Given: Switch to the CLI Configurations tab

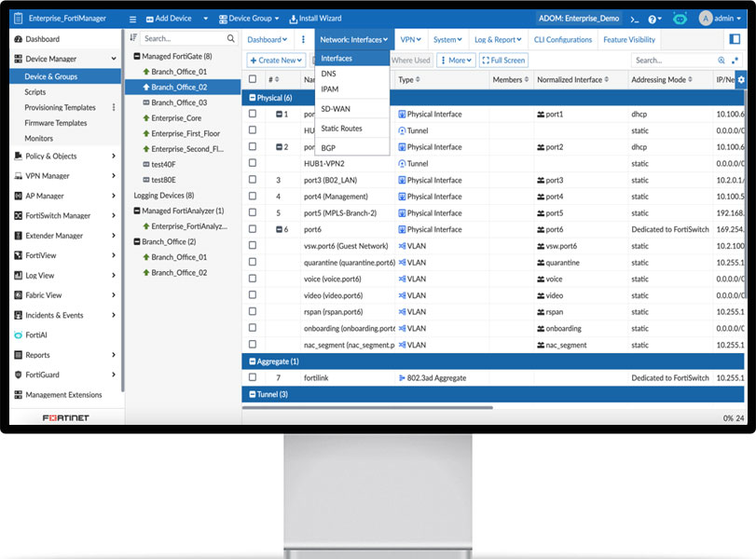Looking at the screenshot, I should tap(563, 39).
